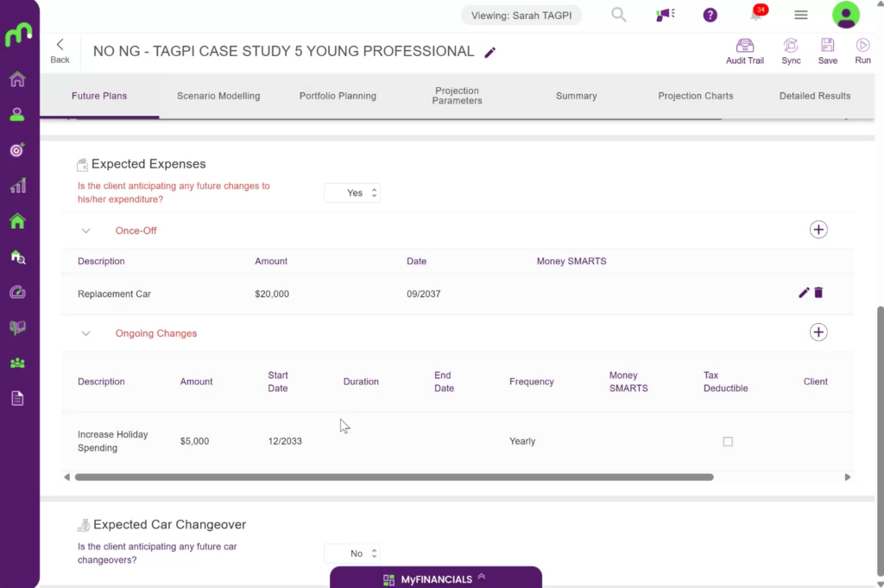
Task: Select the $20,000 amount cell
Action: click(x=272, y=294)
